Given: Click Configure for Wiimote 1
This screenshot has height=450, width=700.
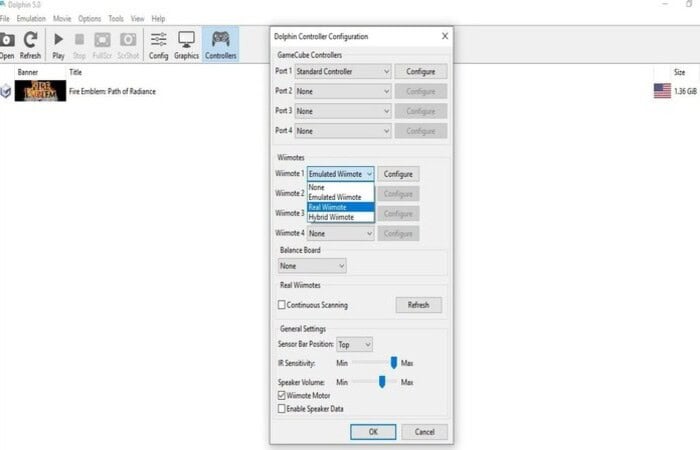Looking at the screenshot, I should [398, 174].
